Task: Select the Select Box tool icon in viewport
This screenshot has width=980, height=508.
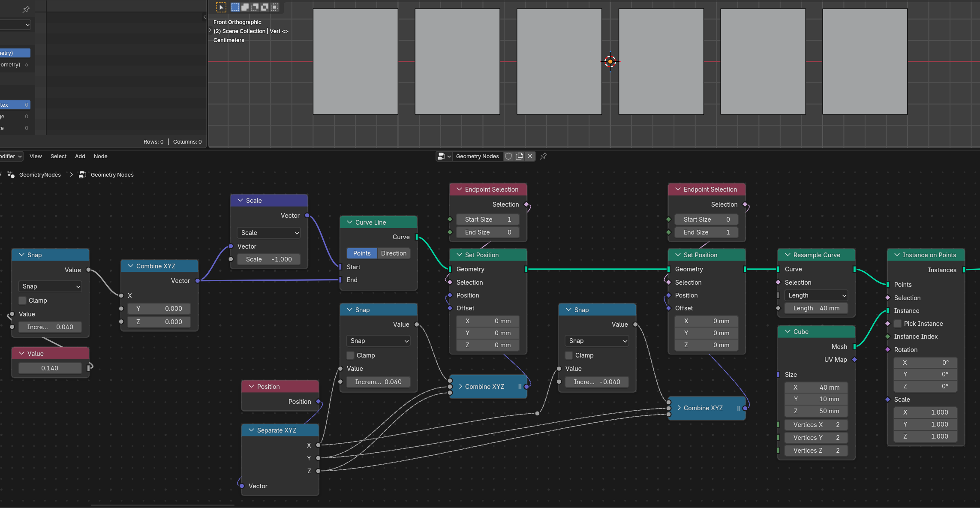Action: click(x=221, y=7)
